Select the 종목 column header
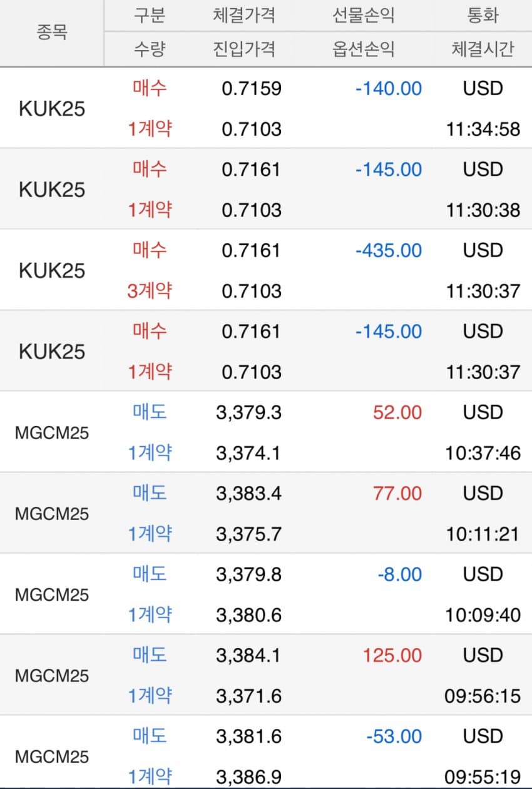532x789 pixels. [x=52, y=32]
